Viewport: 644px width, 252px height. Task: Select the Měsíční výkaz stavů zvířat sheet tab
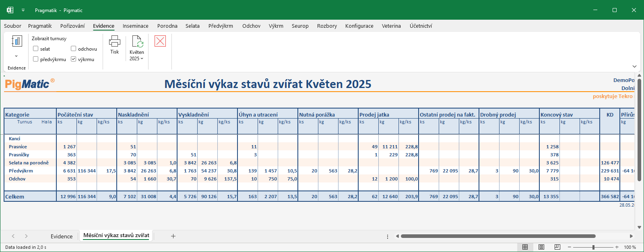(x=116, y=236)
